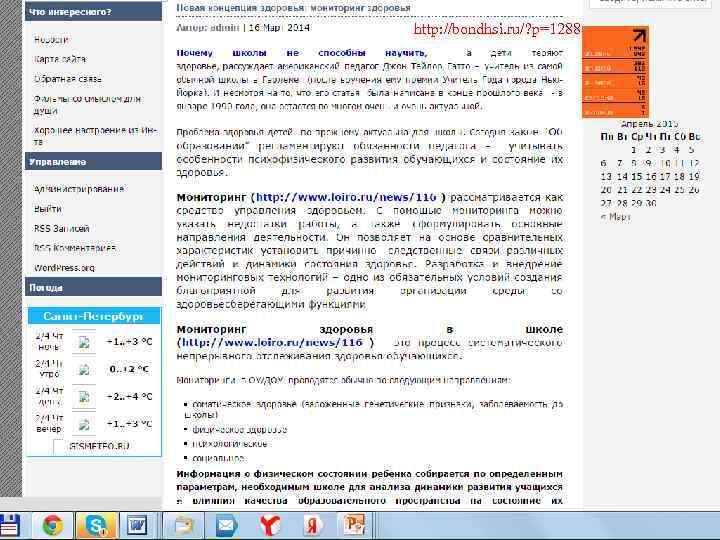Follow the first loiro.ru/news/116 link
The width and height of the screenshot is (720, 540).
(347, 197)
